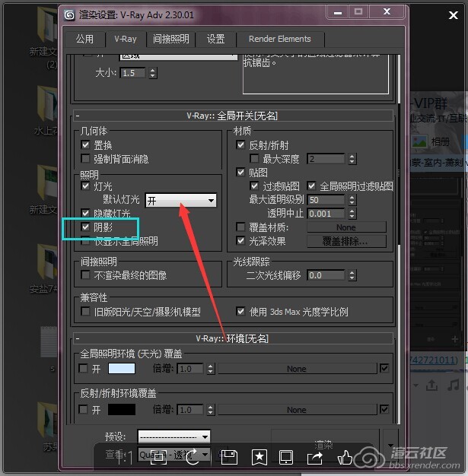Share the image with the share arrow icon
Viewport: 468px width, 476px height.
(x=315, y=458)
